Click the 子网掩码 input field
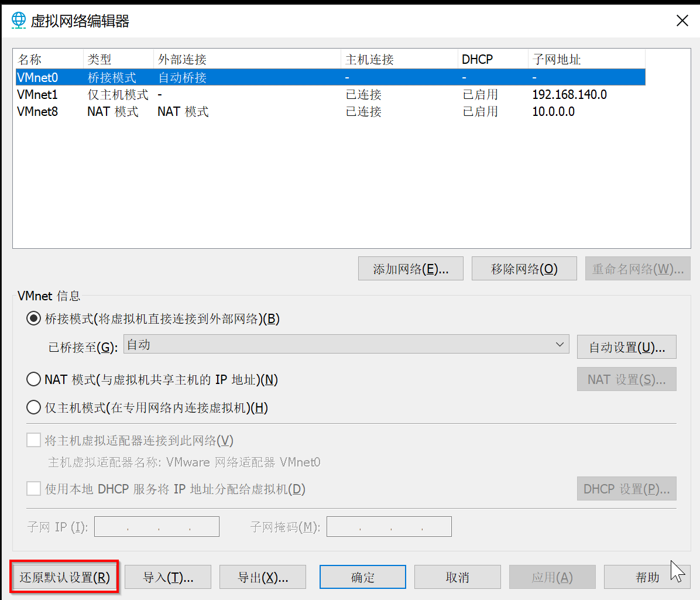This screenshot has width=700, height=600. (389, 527)
